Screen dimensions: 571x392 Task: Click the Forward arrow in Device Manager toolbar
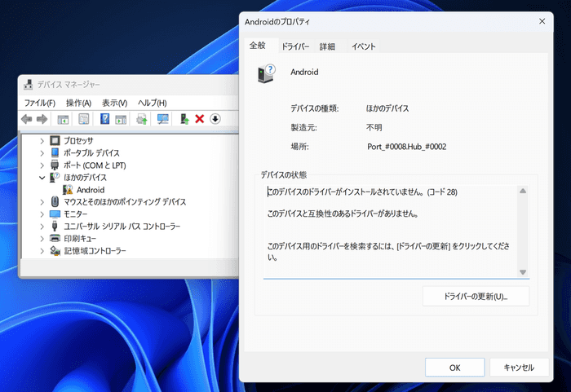[42, 119]
